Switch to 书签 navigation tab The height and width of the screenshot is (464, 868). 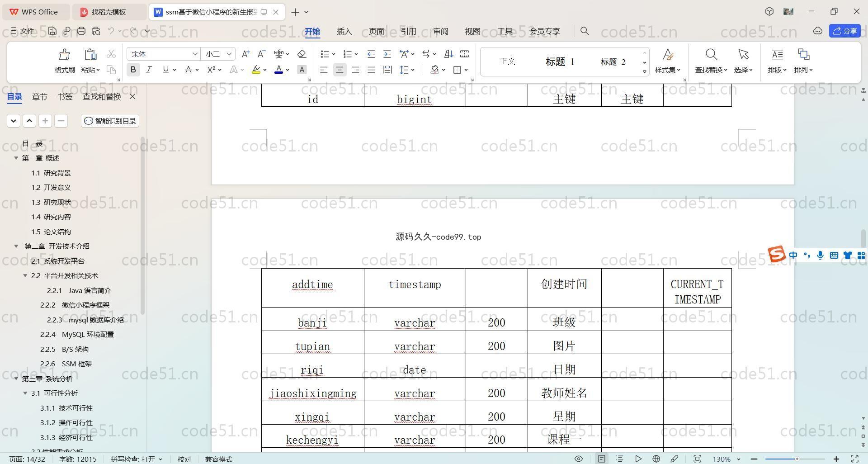(x=65, y=96)
